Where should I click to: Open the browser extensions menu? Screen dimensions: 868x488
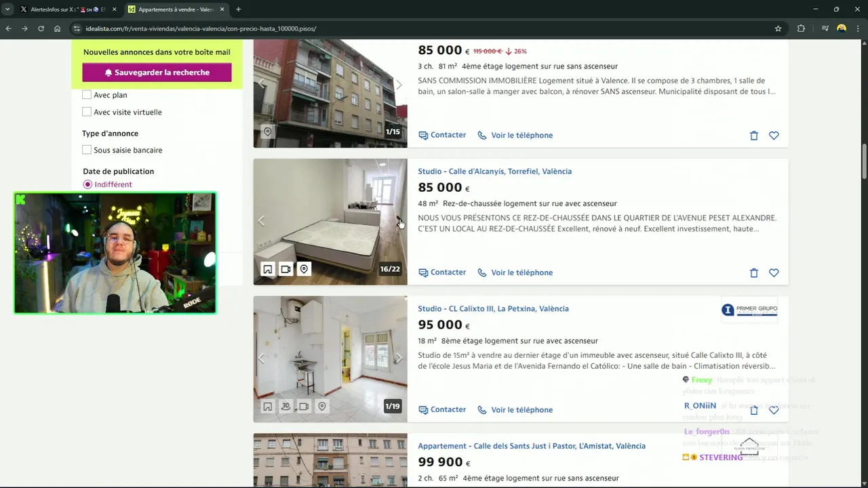point(801,28)
